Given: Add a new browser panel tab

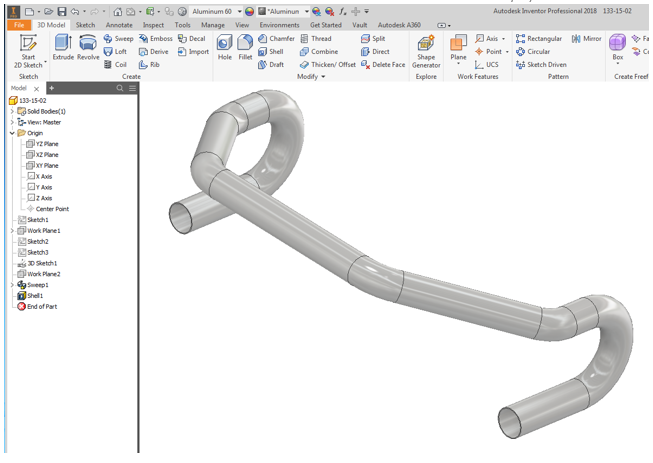Looking at the screenshot, I should coord(52,88).
